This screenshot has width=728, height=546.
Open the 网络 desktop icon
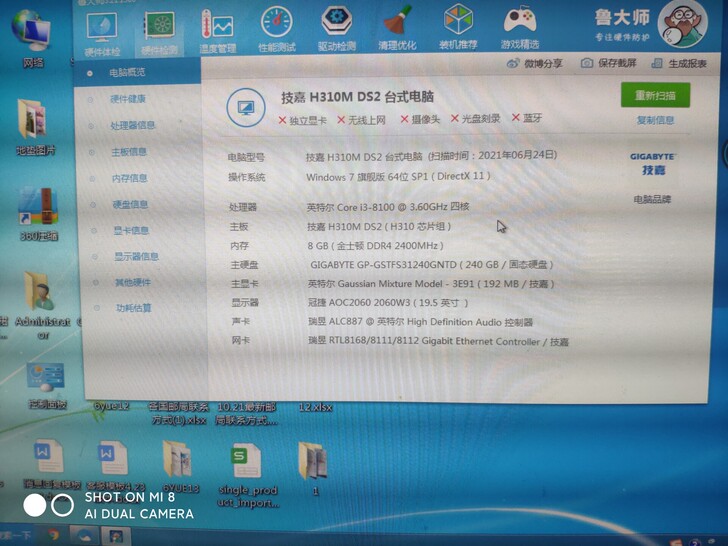(x=32, y=39)
